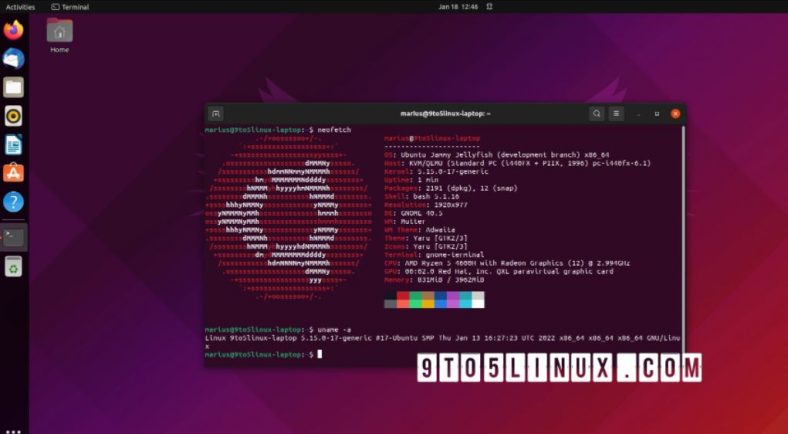Click the 'bash 5.1.16' shell line

(422, 197)
